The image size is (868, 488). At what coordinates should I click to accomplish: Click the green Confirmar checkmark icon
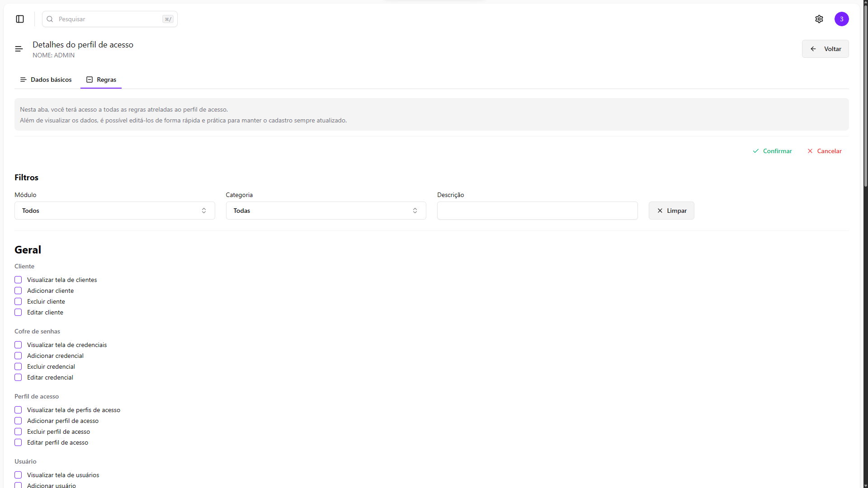point(756,151)
